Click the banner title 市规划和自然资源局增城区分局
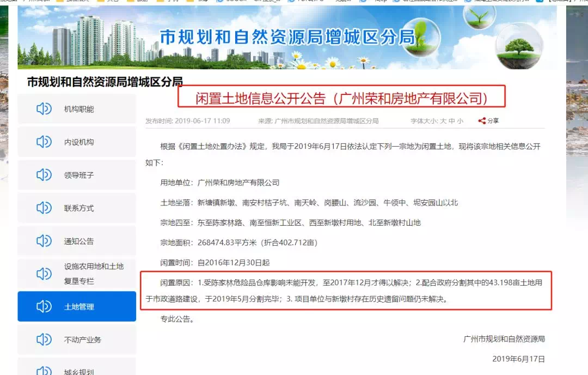The height and width of the screenshot is (375, 588). tap(288, 37)
